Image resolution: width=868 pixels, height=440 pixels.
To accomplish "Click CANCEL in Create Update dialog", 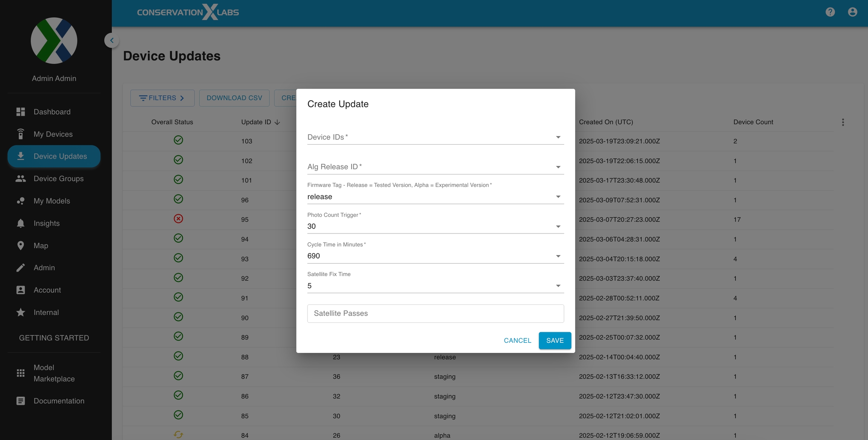I will click(x=517, y=341).
